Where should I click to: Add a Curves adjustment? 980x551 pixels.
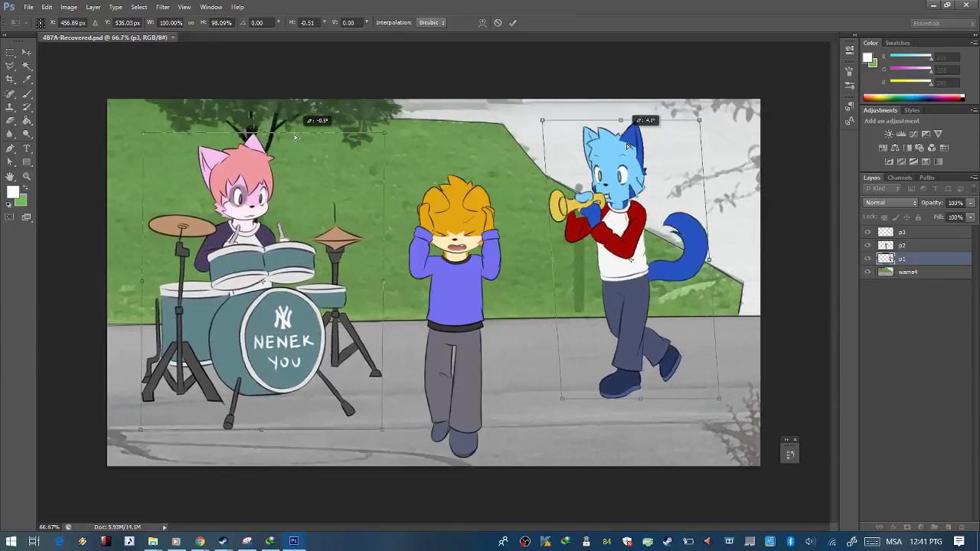tap(913, 134)
